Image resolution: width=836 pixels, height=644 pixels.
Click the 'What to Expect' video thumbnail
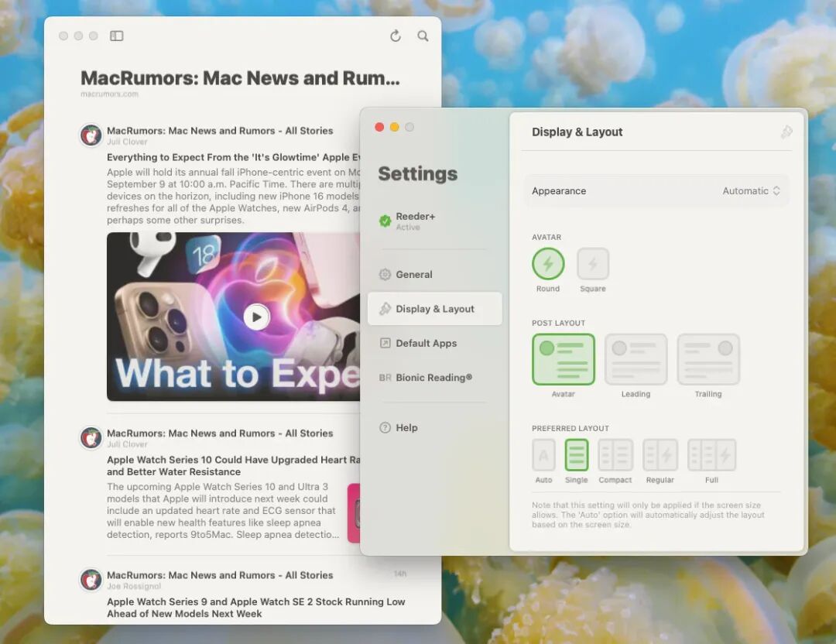pos(234,316)
